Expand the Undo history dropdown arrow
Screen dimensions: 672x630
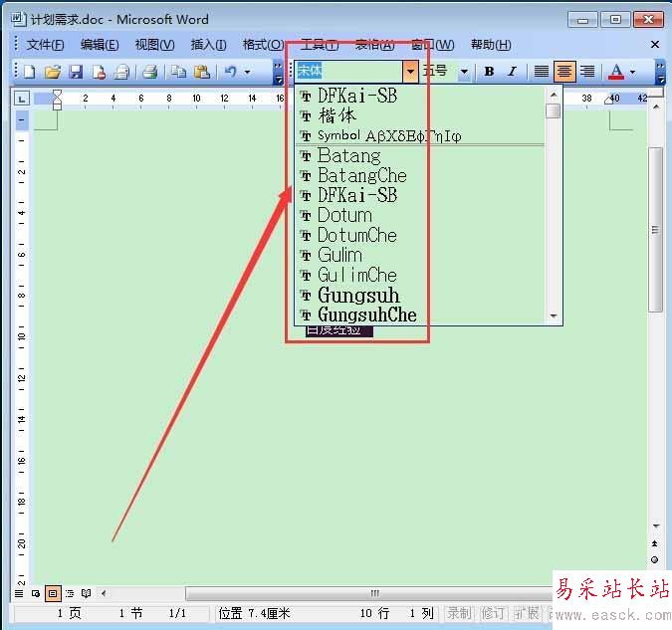[x=247, y=72]
